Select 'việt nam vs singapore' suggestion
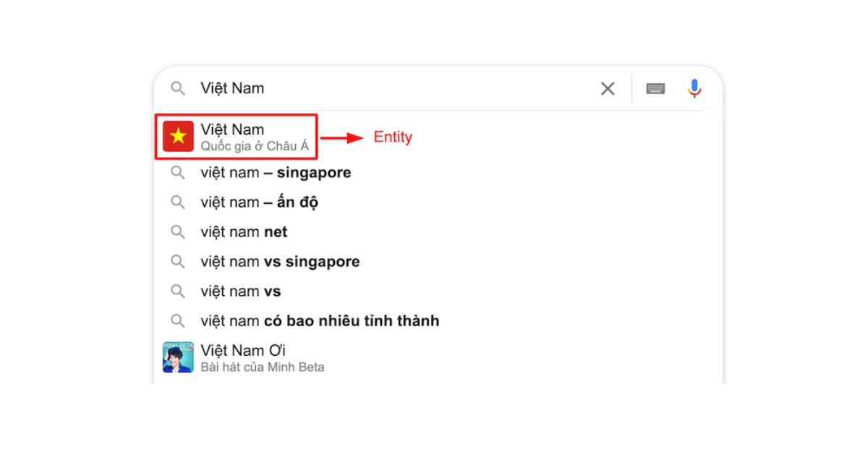The height and width of the screenshot is (452, 868). tap(280, 262)
